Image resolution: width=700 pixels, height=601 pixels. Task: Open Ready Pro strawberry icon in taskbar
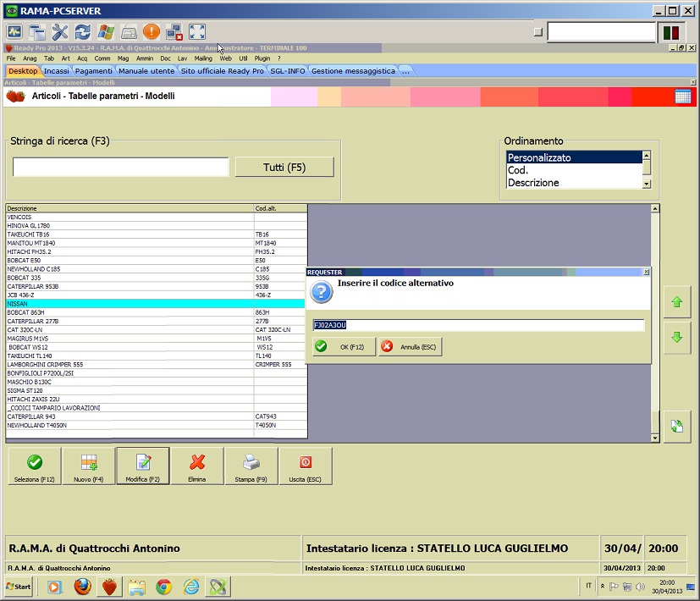click(109, 587)
